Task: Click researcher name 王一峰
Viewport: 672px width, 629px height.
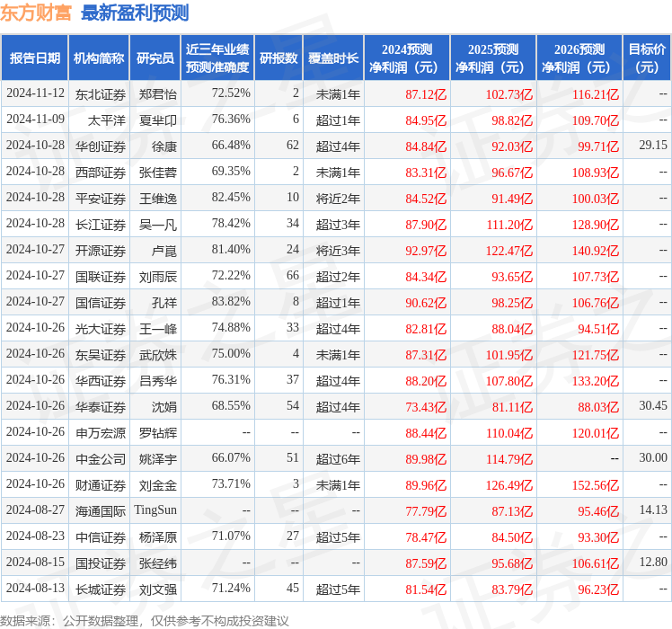Action: [x=158, y=329]
